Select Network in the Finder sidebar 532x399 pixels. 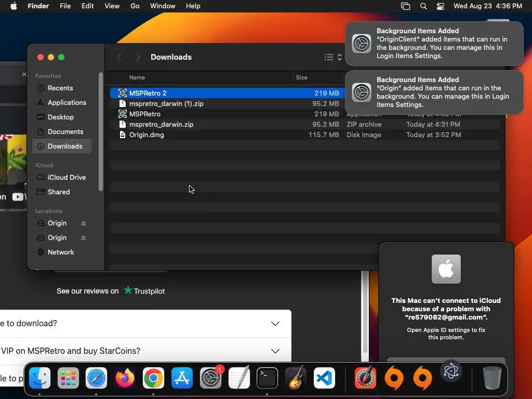tap(62, 252)
